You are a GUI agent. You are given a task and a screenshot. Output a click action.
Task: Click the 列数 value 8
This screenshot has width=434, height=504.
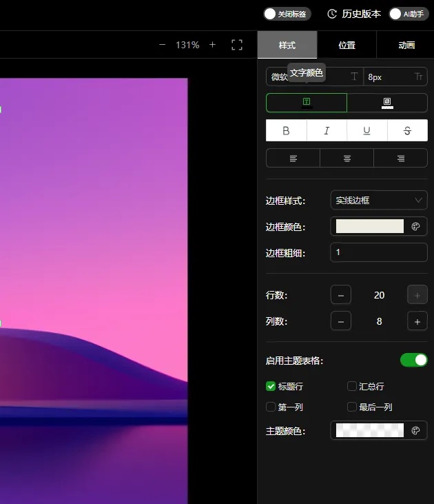coord(379,321)
